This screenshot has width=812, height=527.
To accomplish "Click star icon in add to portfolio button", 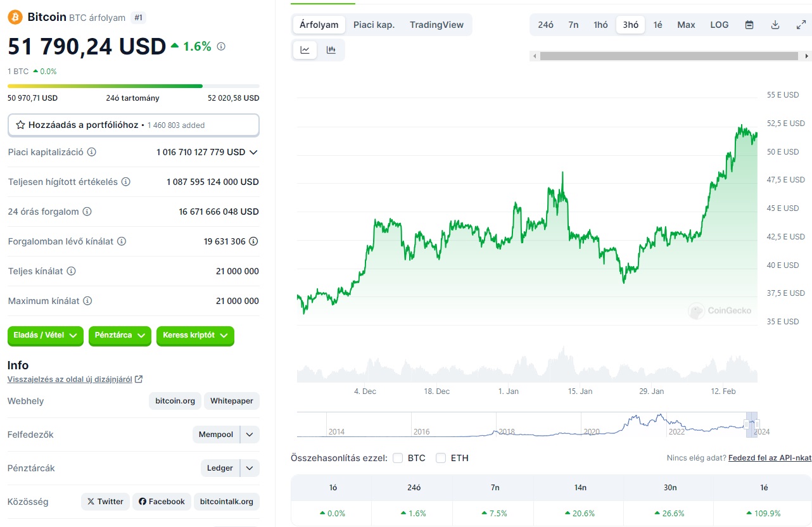I will coord(21,125).
